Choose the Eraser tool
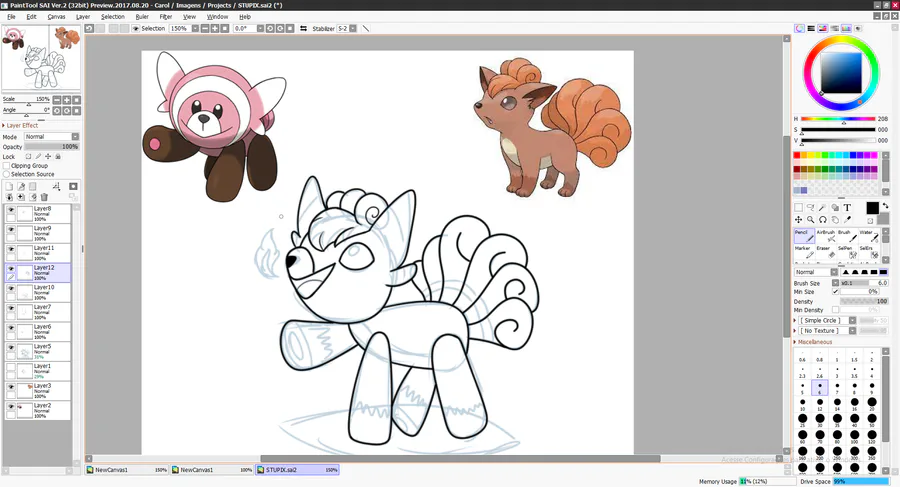The width and height of the screenshot is (900, 487). point(825,252)
